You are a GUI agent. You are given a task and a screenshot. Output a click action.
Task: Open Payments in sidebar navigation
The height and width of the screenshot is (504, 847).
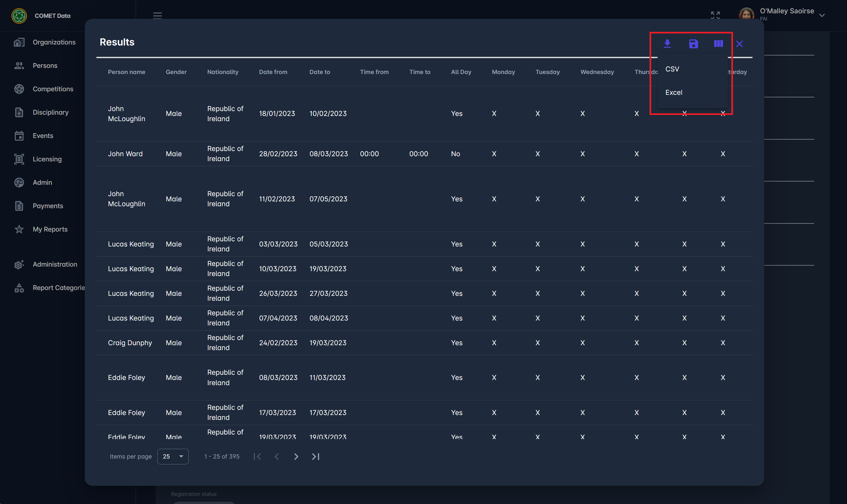click(47, 206)
